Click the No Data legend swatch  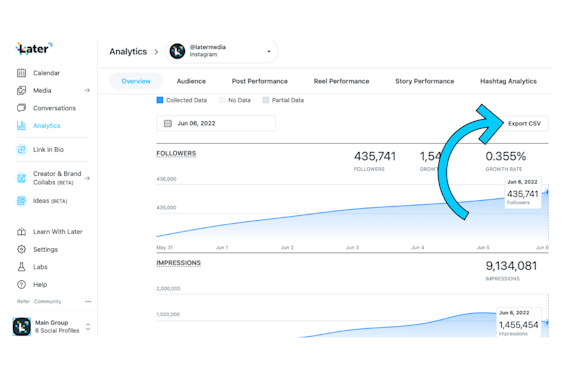222,100
